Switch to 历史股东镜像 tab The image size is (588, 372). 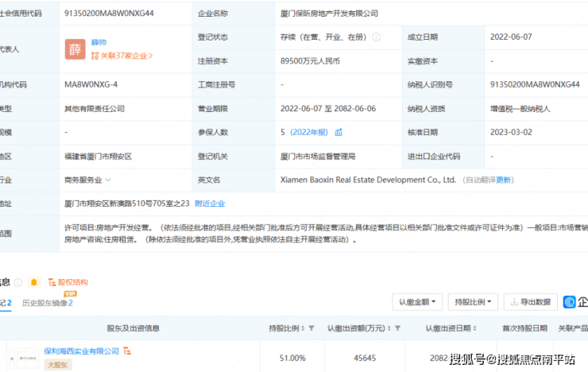(x=48, y=303)
